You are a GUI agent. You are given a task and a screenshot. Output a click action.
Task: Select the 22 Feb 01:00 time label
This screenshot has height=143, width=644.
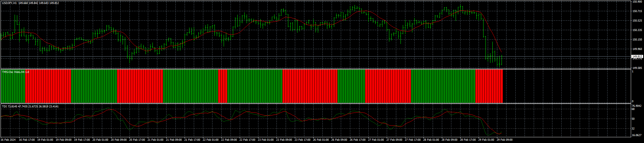point(210,140)
